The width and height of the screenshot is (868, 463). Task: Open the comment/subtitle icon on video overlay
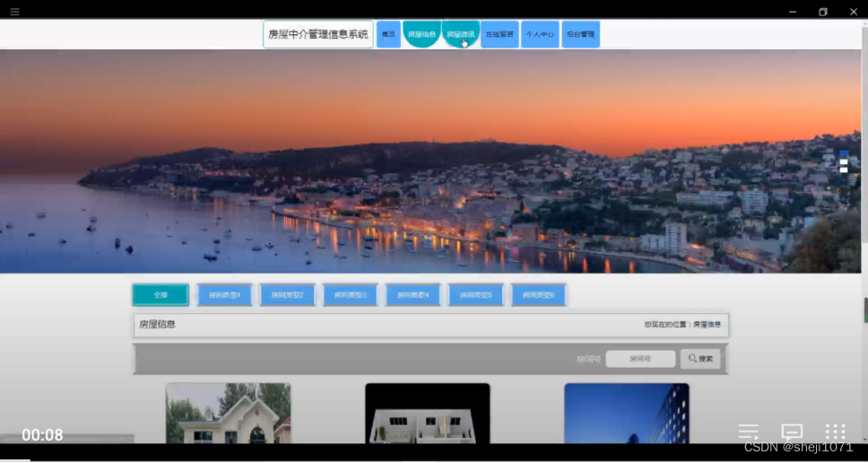click(792, 432)
